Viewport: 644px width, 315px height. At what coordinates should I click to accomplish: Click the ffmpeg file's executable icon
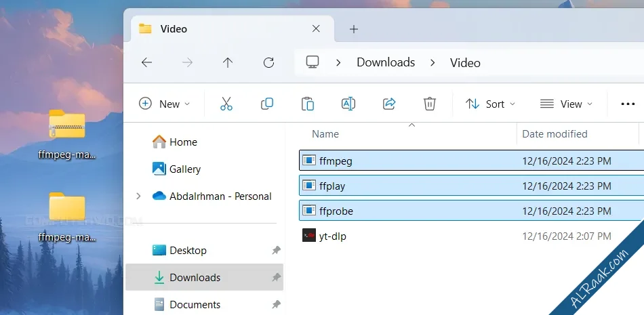[x=309, y=160]
